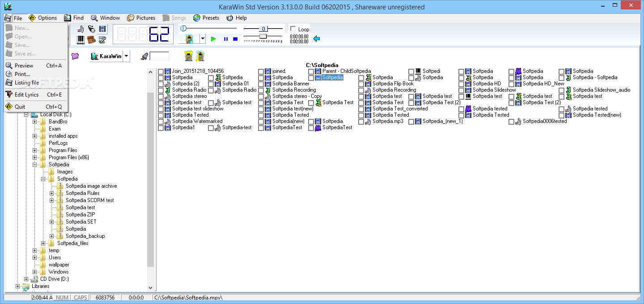
Task: Tick the Softpedia Banner checkbox
Action: (x=261, y=84)
